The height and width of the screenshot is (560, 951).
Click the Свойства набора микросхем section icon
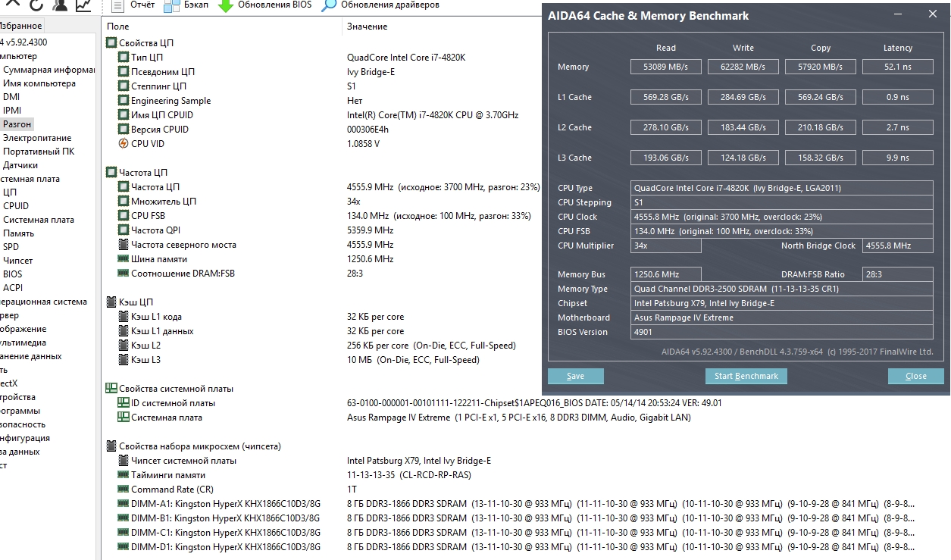click(x=111, y=446)
